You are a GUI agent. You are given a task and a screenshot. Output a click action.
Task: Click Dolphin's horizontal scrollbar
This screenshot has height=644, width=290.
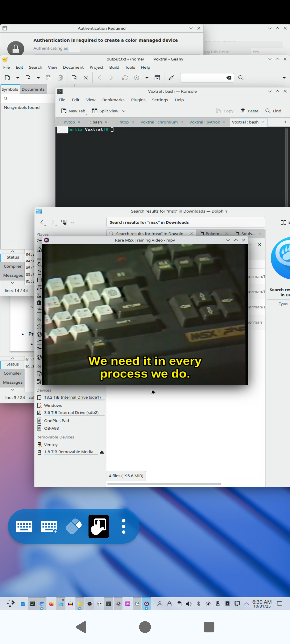[x=164, y=484]
